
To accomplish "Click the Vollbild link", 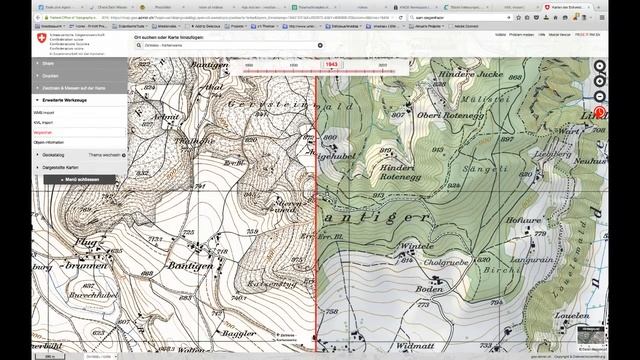I will [500, 35].
